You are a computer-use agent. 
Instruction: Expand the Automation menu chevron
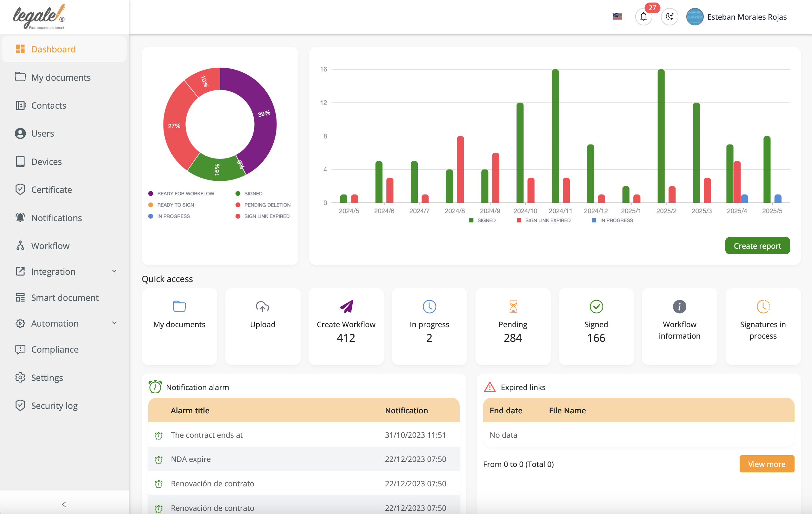tap(114, 323)
